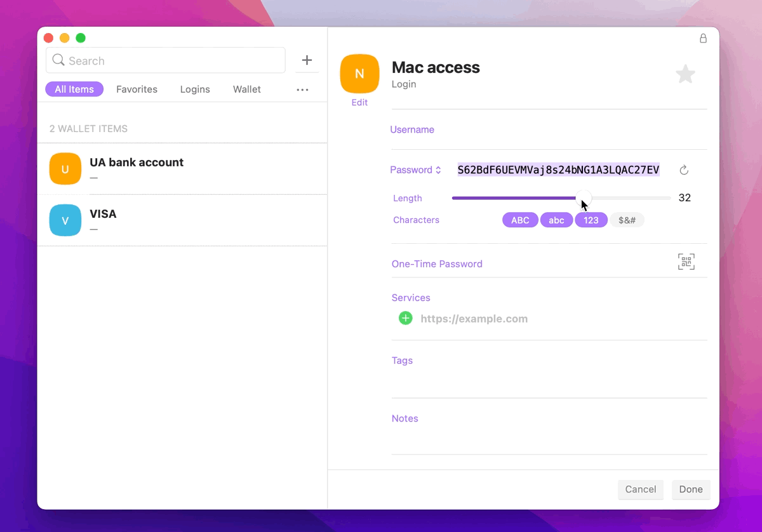This screenshot has width=762, height=532.
Task: Regenerate the password
Action: click(x=683, y=170)
